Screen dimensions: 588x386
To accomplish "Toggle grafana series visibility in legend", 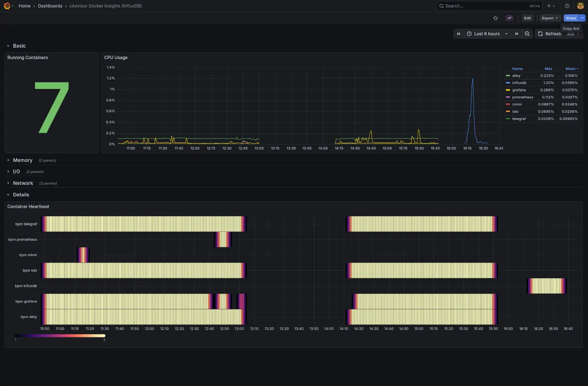I will click(x=519, y=90).
